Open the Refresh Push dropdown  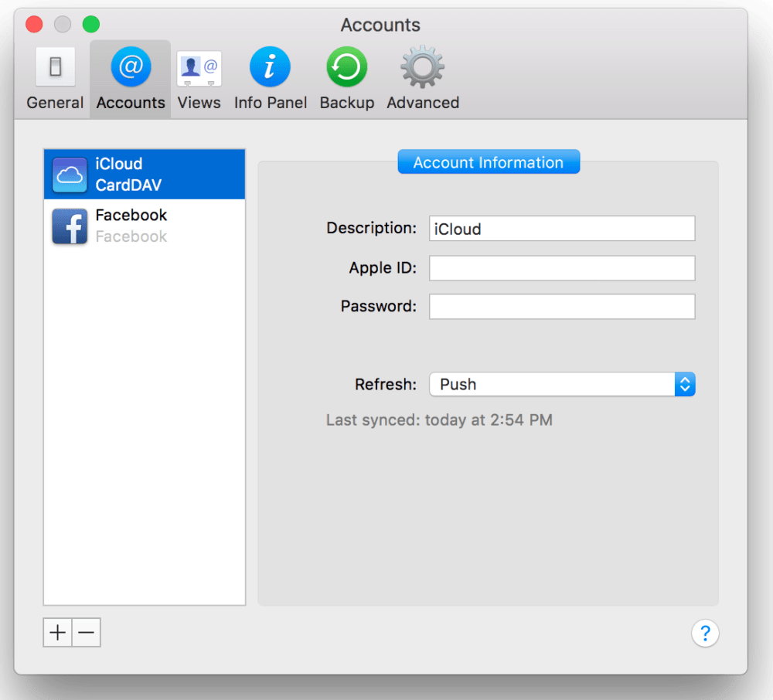click(562, 384)
